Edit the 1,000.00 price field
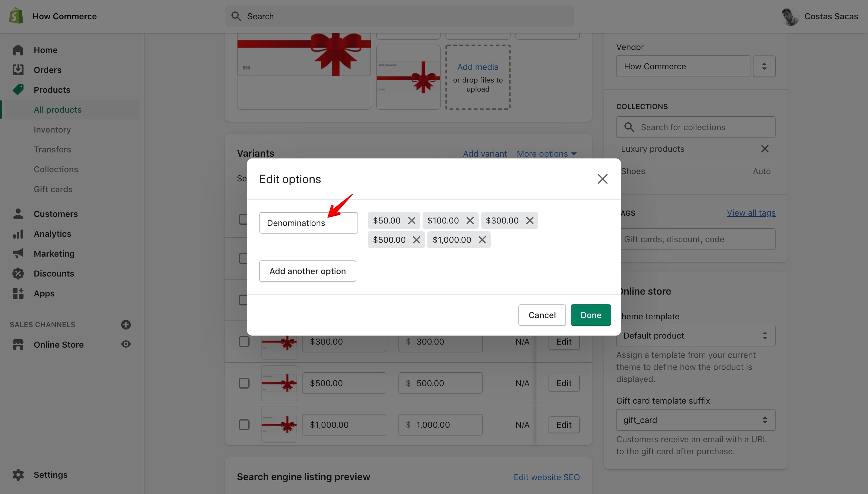This screenshot has height=494, width=868. point(440,425)
